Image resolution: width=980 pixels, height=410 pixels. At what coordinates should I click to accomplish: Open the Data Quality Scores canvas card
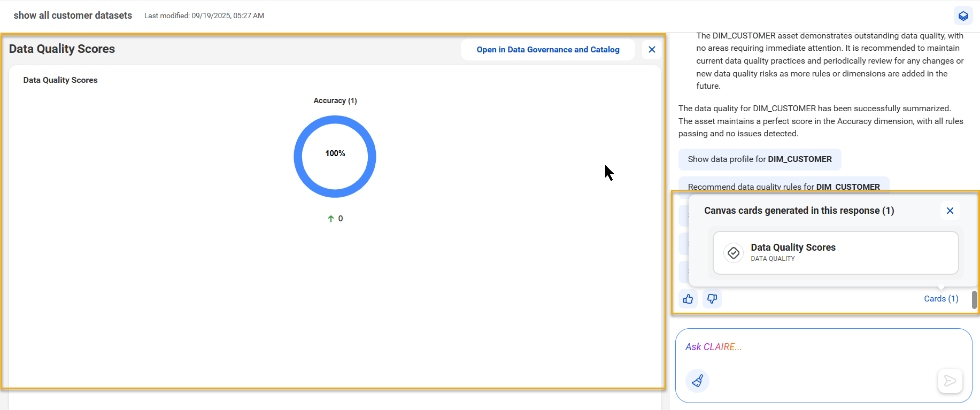tap(836, 253)
